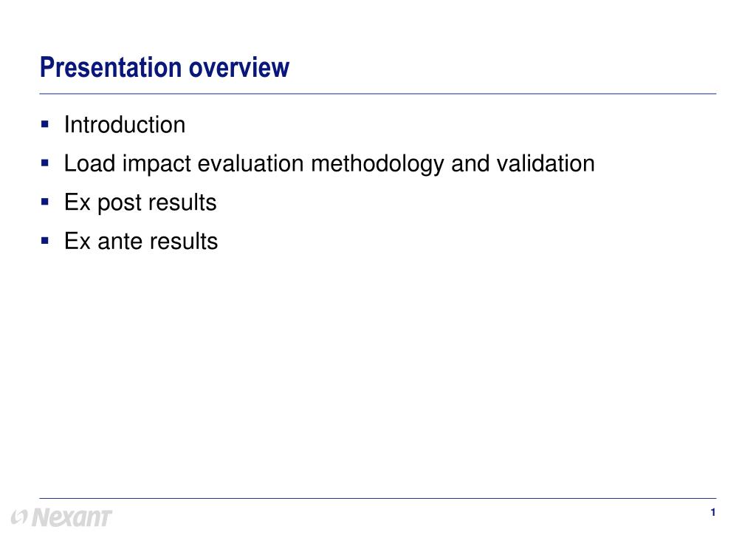Click the word ante in last bullet
The width and height of the screenshot is (756, 535).
pos(121,241)
